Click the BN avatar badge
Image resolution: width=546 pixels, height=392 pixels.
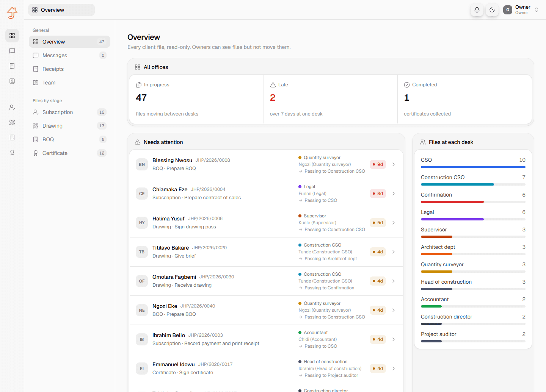(142, 164)
